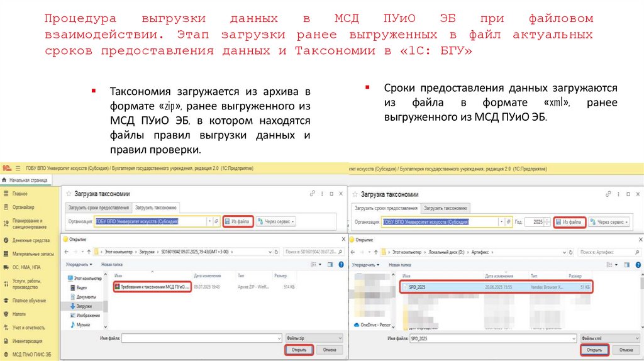
Task: Select the Музыка folder in the tree
Action: (x=80, y=325)
